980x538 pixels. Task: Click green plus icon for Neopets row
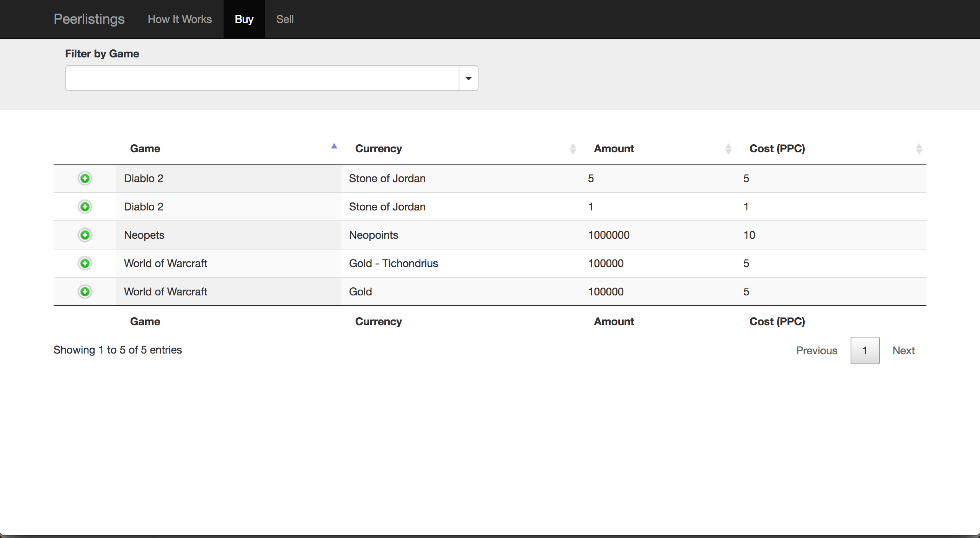85,235
